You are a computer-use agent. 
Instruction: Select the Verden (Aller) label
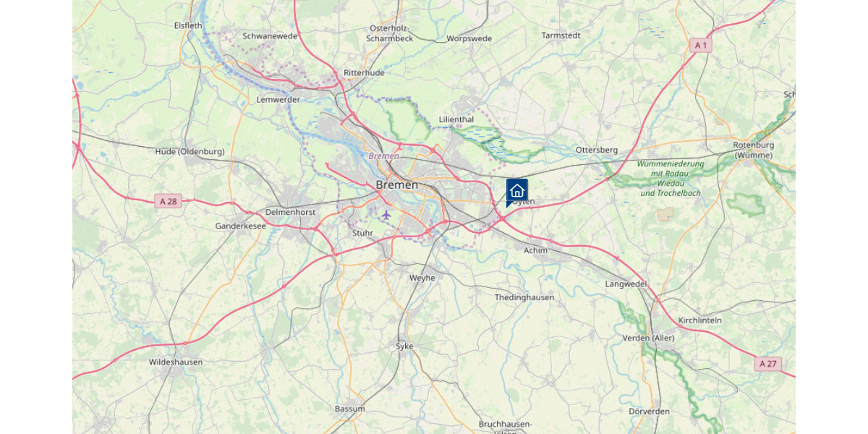(x=648, y=338)
